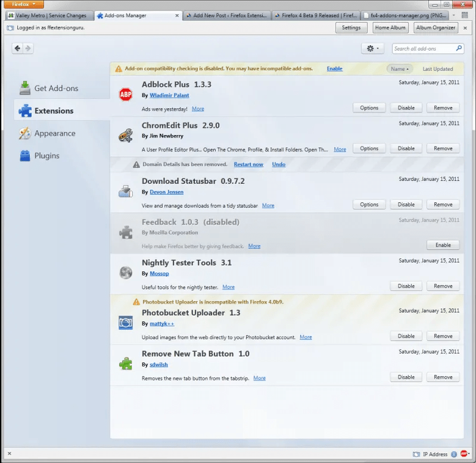
Task: Remove Photobucket Uploader
Action: pos(443,336)
